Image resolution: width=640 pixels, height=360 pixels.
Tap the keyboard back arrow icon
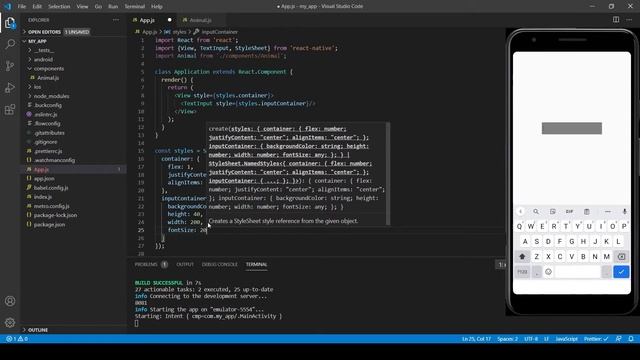coord(520,211)
